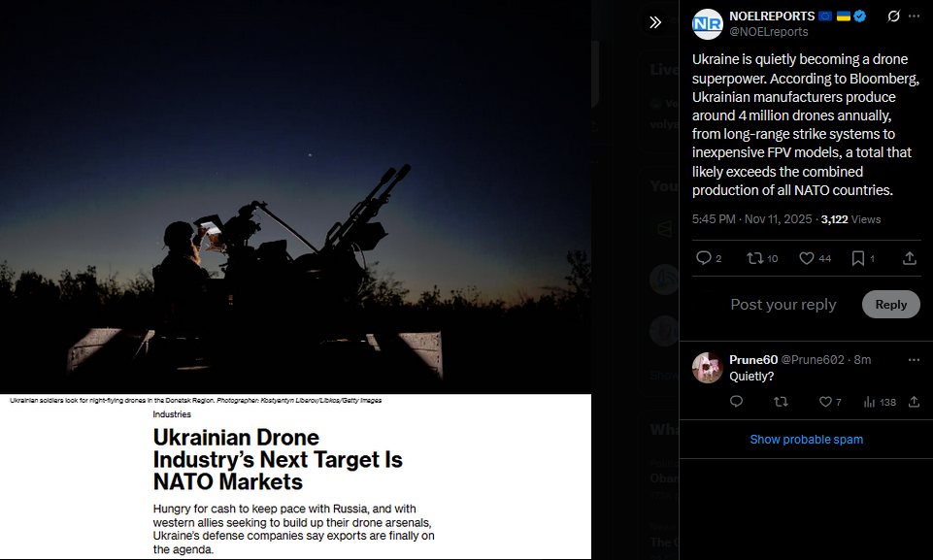
Task: Open the Prune60 display name
Action: [x=753, y=359]
